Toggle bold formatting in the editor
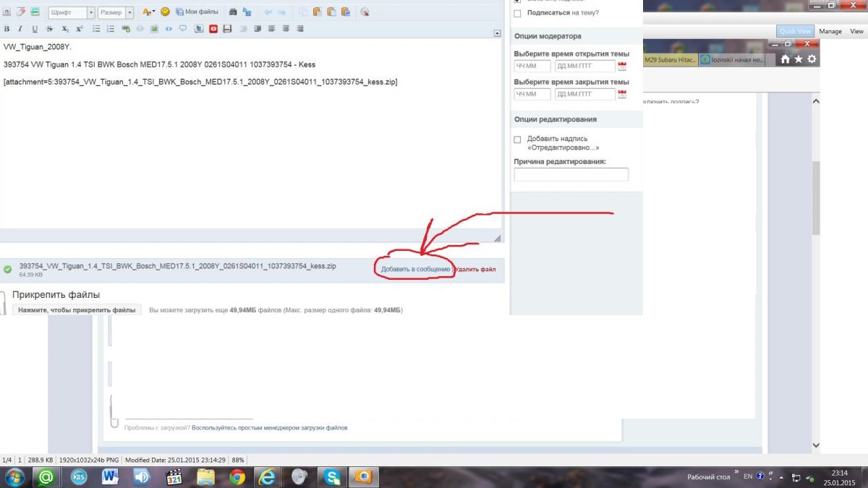This screenshot has height=488, width=868. pos(7,29)
